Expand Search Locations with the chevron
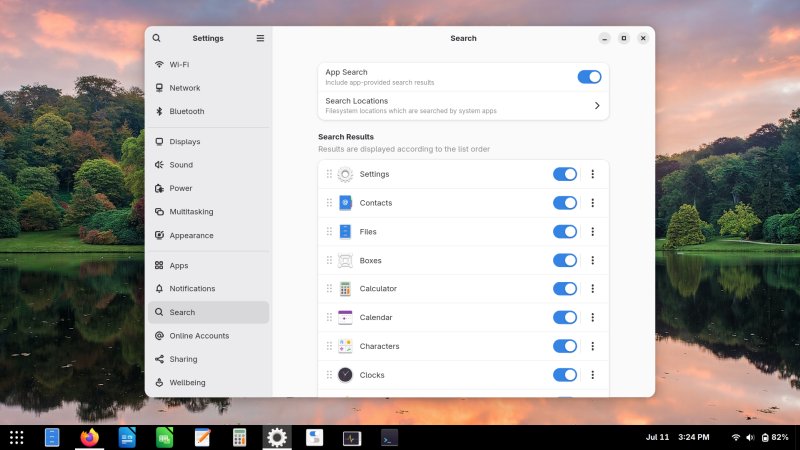The height and width of the screenshot is (450, 800). click(x=597, y=105)
